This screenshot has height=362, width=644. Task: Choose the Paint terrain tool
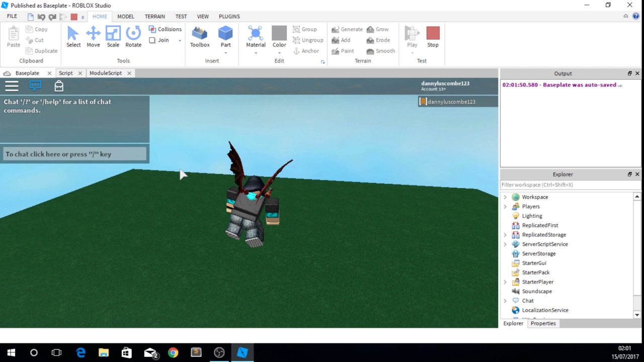343,51
